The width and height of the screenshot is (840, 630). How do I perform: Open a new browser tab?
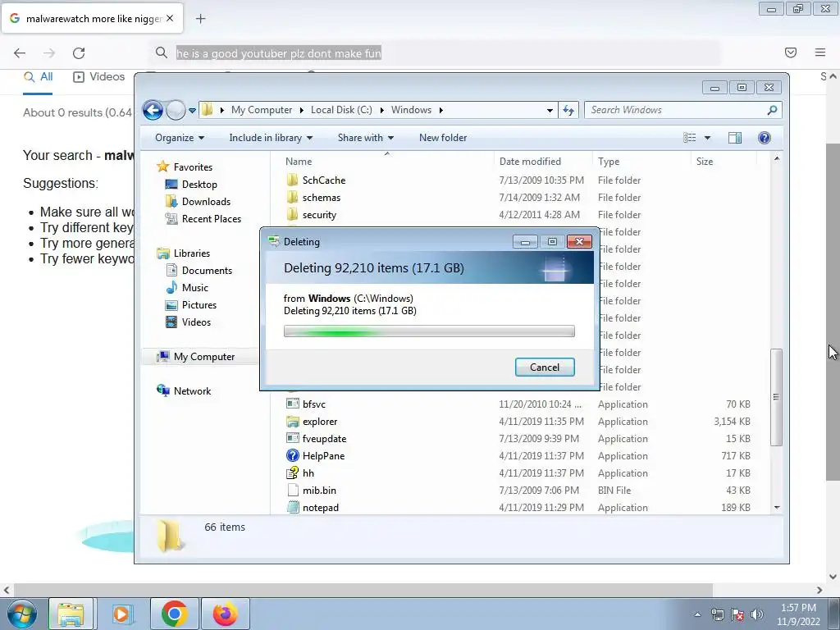(x=200, y=19)
